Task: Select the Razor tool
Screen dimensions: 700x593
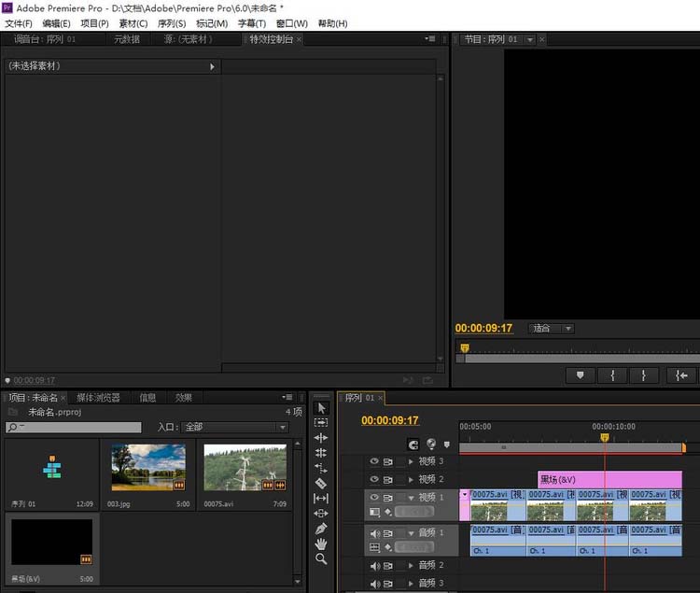Action: [x=321, y=483]
